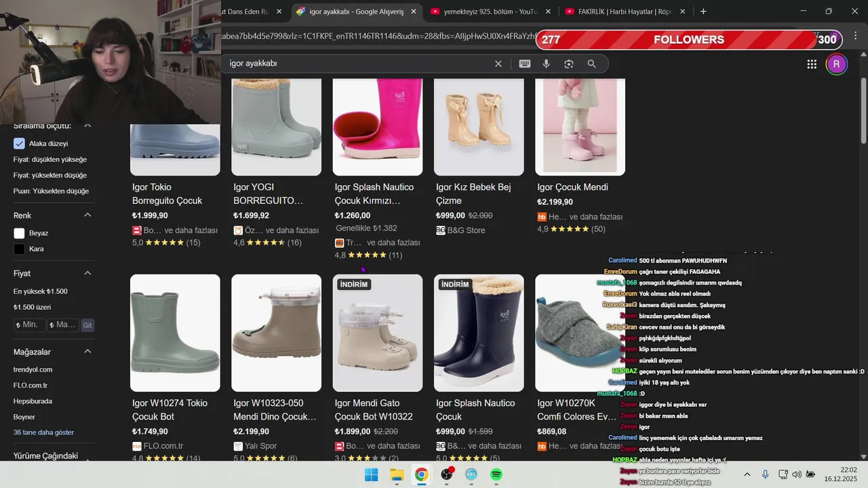Image resolution: width=868 pixels, height=488 pixels.
Task: Uncheck the Alaka düzeyi sort option
Action: pyautogui.click(x=19, y=144)
